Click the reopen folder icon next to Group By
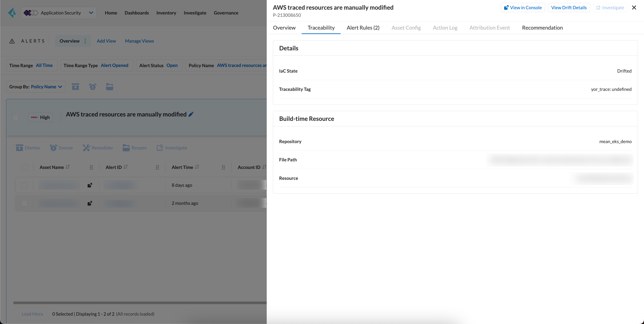The image size is (644, 324). pos(109,87)
